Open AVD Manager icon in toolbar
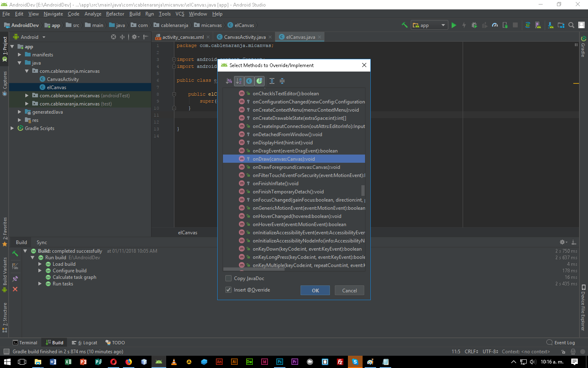Viewport: 588px width, 368px height. click(538, 25)
